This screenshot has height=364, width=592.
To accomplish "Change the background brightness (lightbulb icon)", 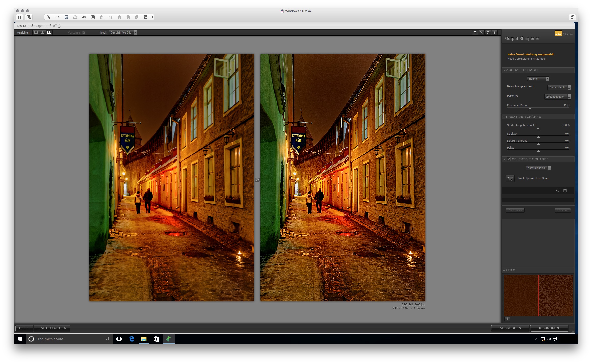I will pos(495,32).
